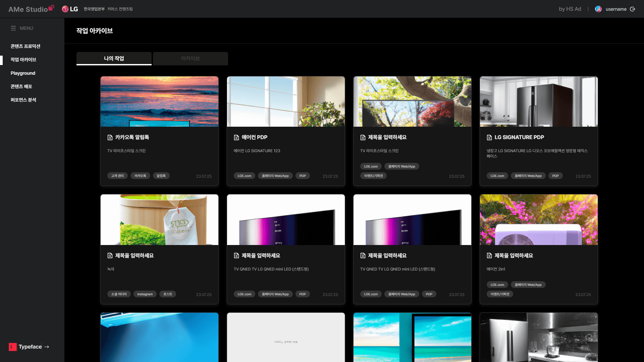Switch to the 아카이브 tab
644x362 pixels.
(x=190, y=58)
